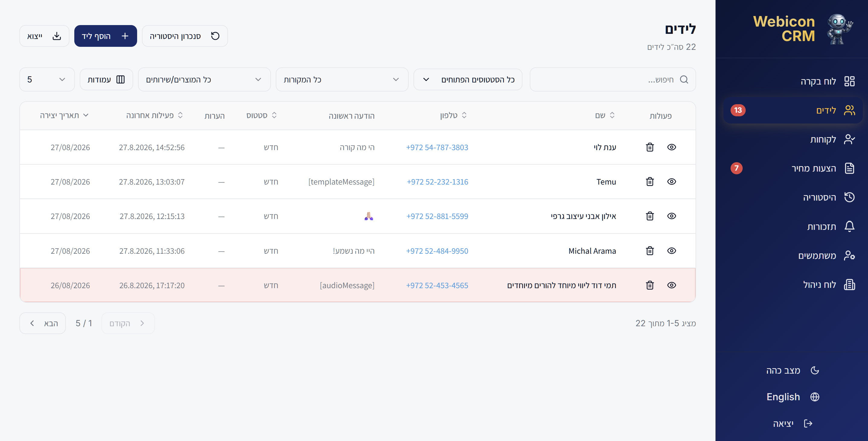
Task: Delete the ענת לוי lead with trash icon
Action: (650, 147)
